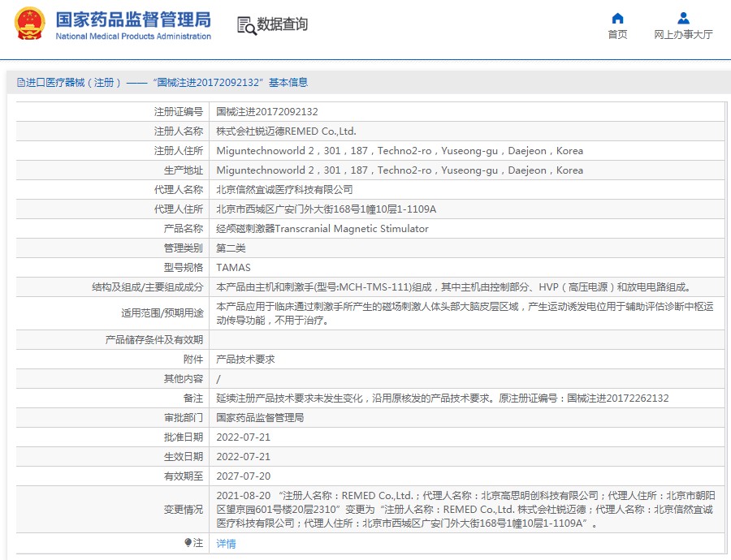Screen dimensions: 731x560
Task: Click the 产品储存条件及有效期 label
Action: pos(154,340)
